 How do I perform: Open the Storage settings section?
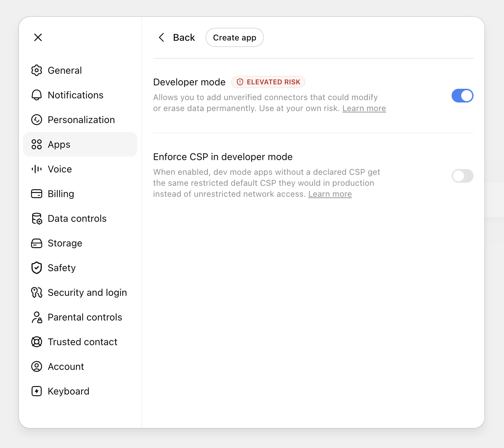pyautogui.click(x=80, y=243)
